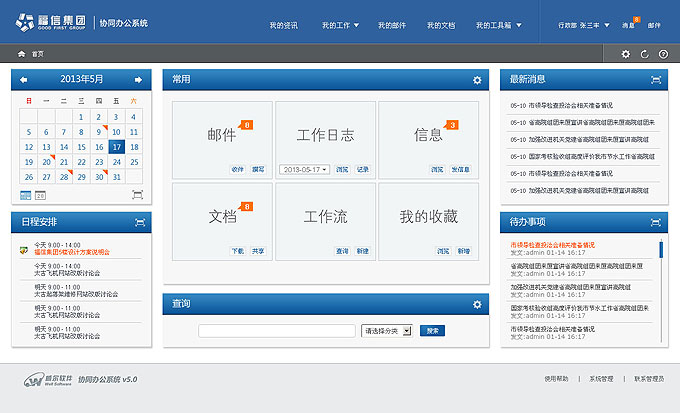
Task: Go to next month in calendar
Action: tap(138, 79)
